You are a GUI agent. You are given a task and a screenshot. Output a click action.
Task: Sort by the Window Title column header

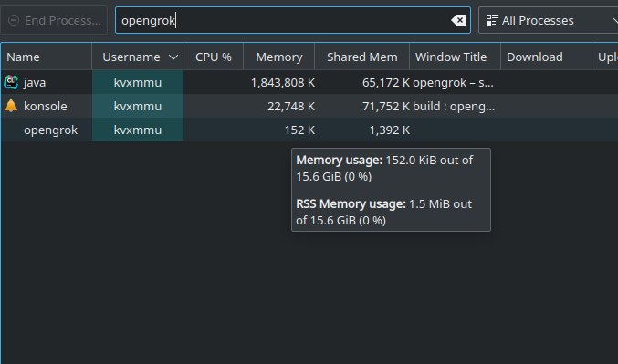455,57
